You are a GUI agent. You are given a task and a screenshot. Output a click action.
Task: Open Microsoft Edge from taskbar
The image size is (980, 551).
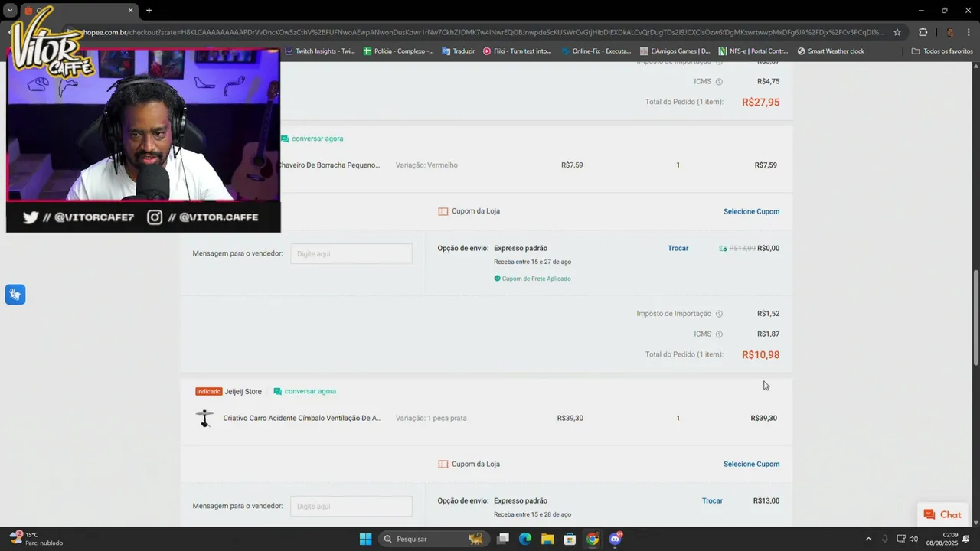[x=525, y=539]
